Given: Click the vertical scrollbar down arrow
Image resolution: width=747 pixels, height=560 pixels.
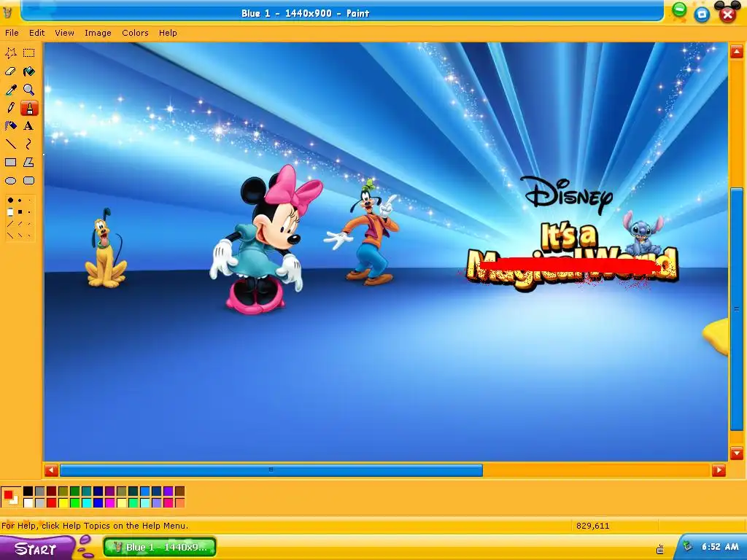Looking at the screenshot, I should (737, 452).
